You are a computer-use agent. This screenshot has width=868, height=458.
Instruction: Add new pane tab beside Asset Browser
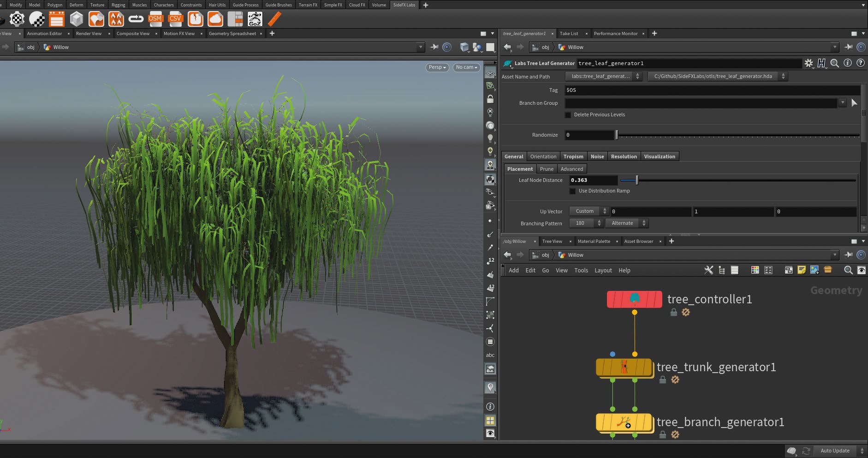click(x=672, y=241)
